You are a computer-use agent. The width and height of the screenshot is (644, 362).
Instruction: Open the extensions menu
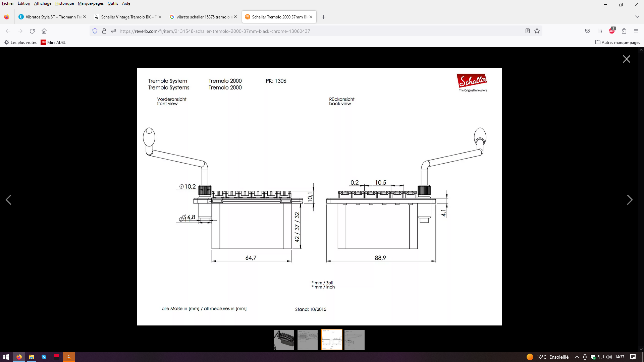(x=624, y=31)
